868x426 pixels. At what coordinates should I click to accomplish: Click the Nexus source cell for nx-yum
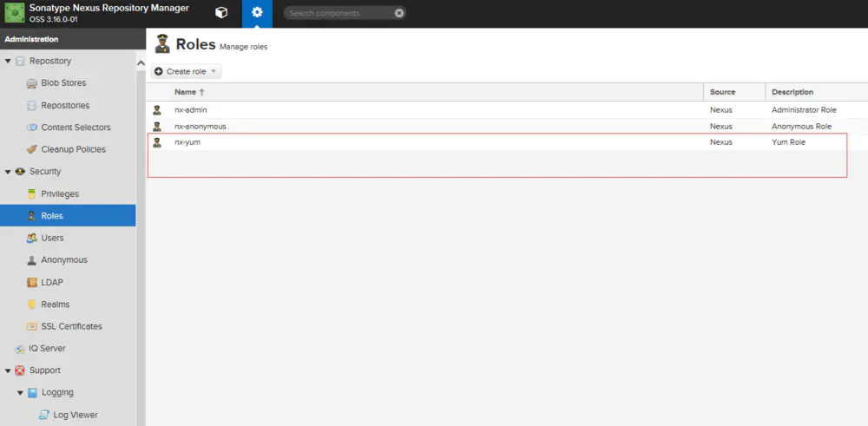tap(720, 142)
